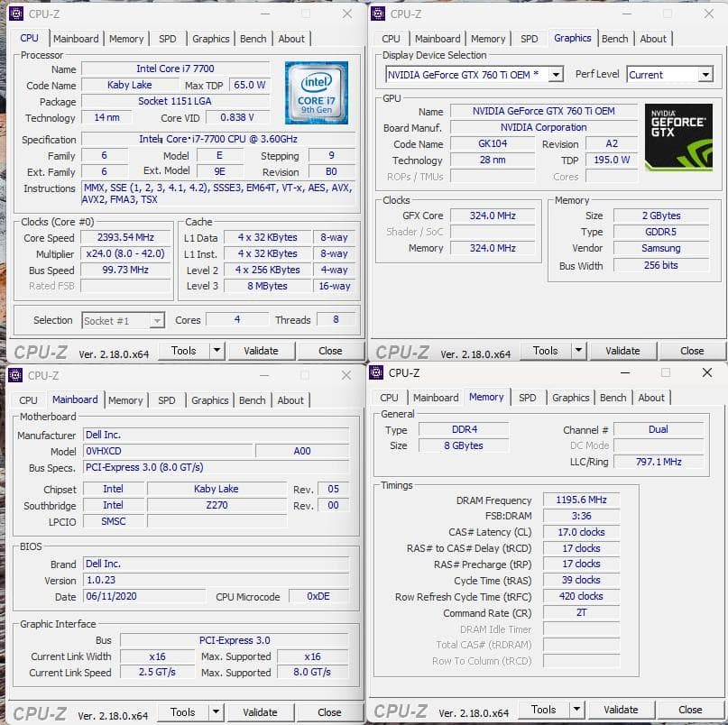Close the Memory window via title bar X

tap(706, 372)
